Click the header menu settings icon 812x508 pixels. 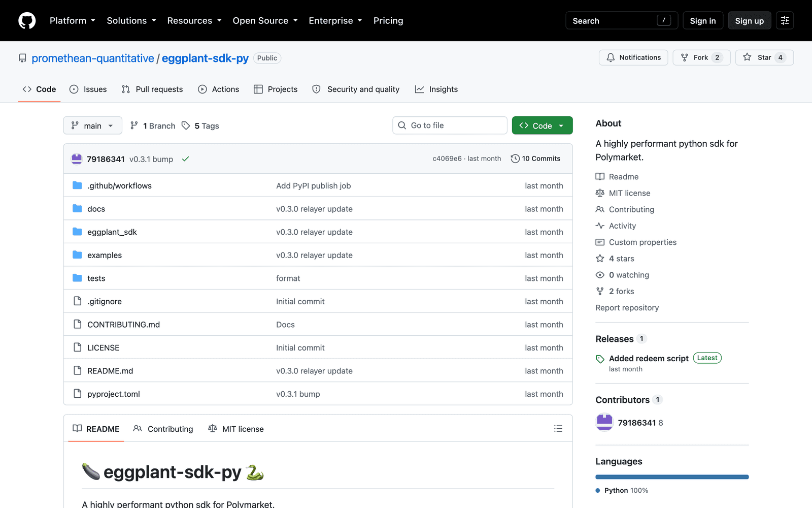[x=785, y=20]
